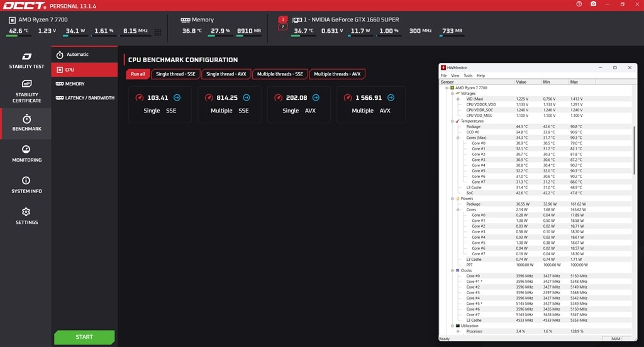Click the Sensor column header
Screen dimensions: 644x347
click(477, 82)
